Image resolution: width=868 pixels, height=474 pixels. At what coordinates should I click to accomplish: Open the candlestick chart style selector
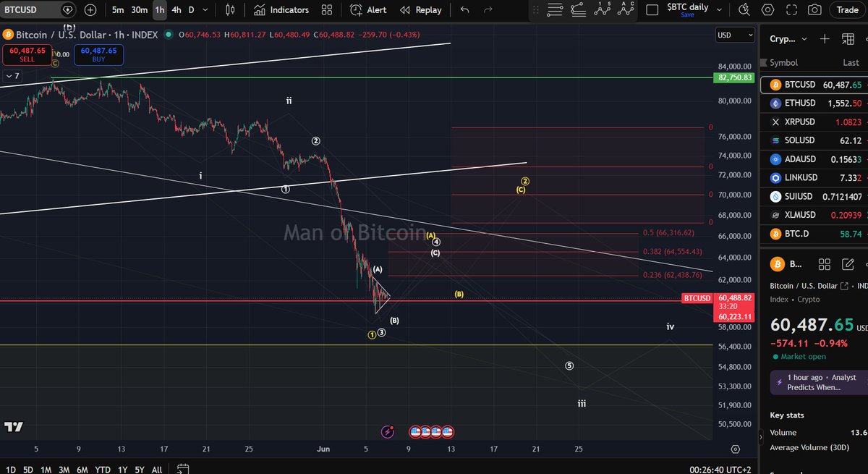click(x=230, y=10)
